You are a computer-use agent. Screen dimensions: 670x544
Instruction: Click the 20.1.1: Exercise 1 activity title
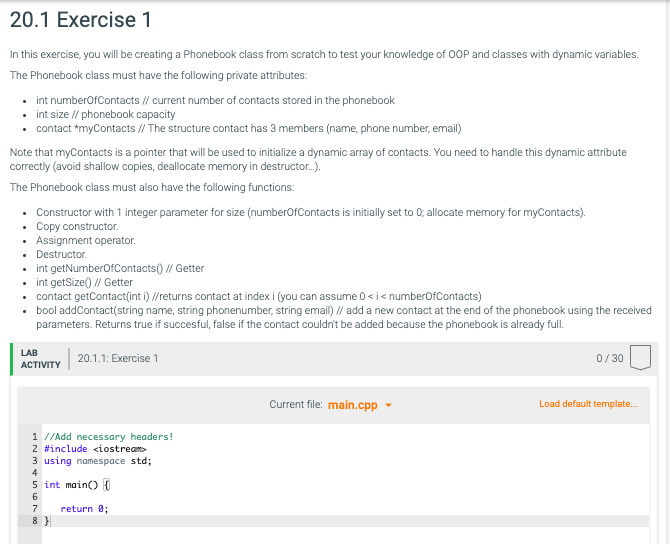coord(118,358)
